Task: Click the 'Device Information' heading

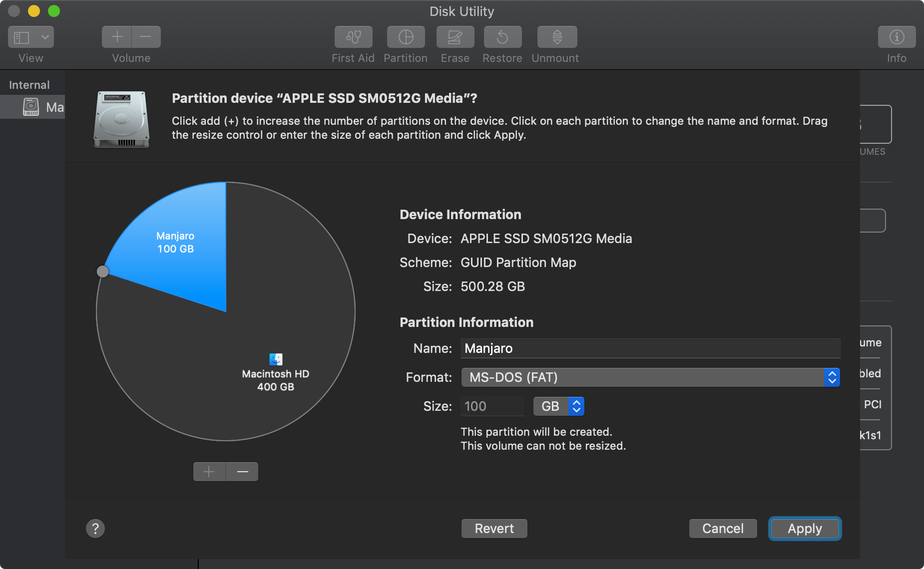Action: coord(460,215)
